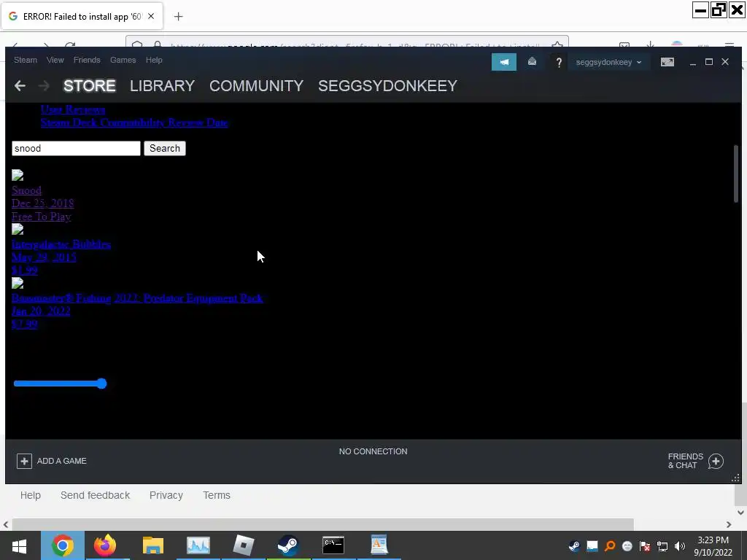Focus the search field containing snood
The height and width of the screenshot is (560, 747).
point(76,148)
